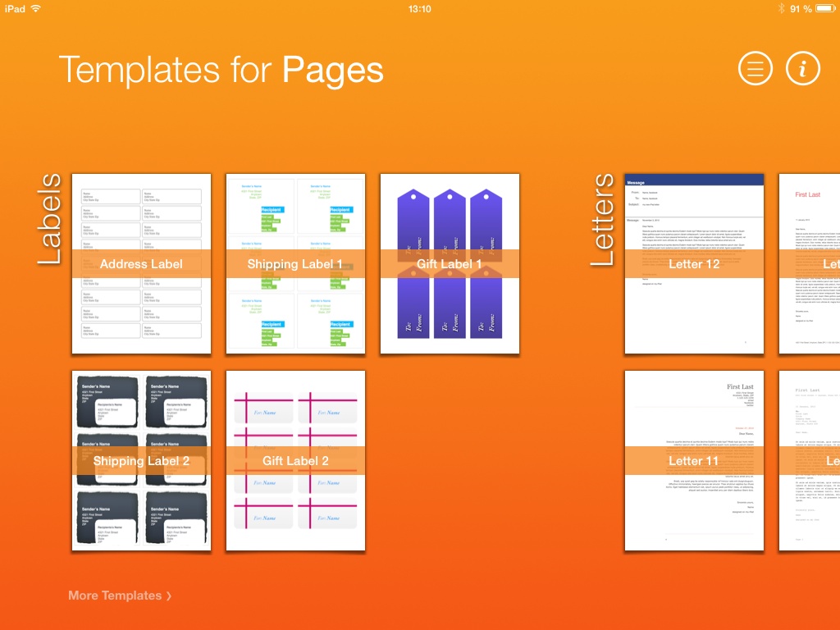Open the Address Label template
Viewport: 840px width, 630px height.
[141, 264]
